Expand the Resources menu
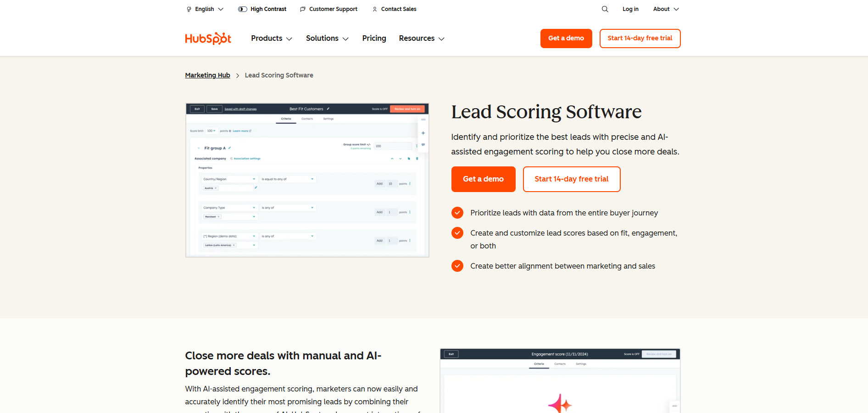This screenshot has height=413, width=868. point(422,39)
